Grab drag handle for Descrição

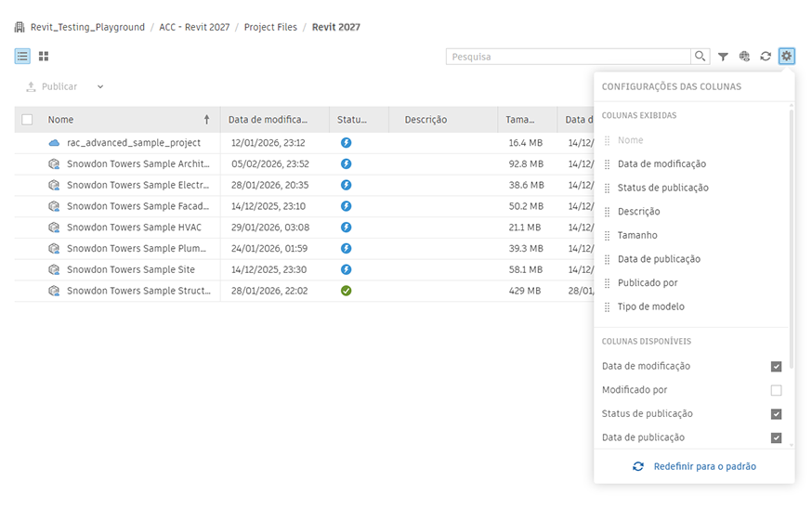(x=607, y=212)
